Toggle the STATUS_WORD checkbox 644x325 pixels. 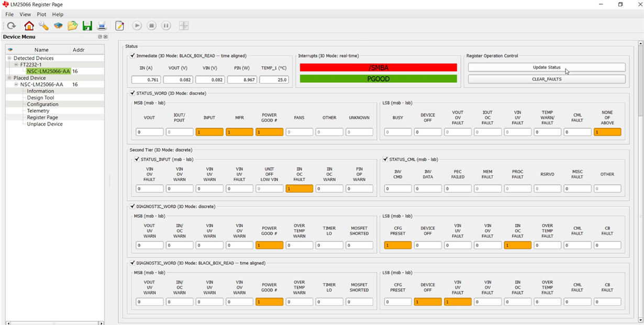(x=132, y=93)
